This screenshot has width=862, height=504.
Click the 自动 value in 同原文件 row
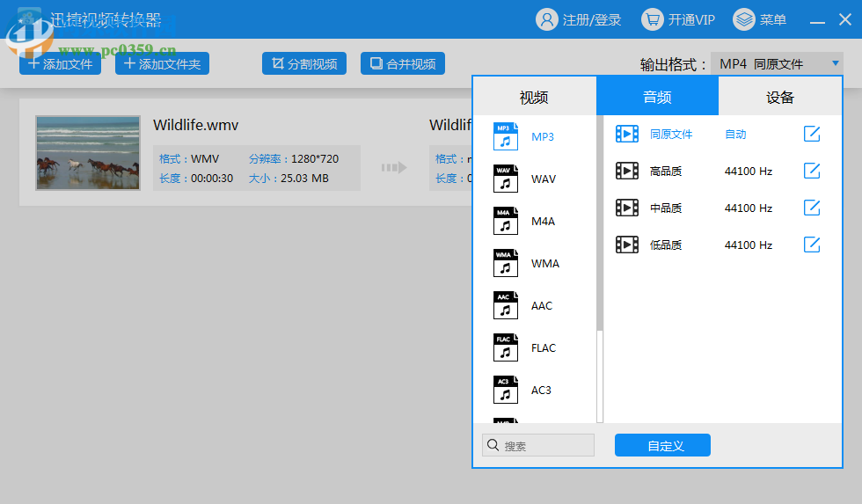pos(735,134)
